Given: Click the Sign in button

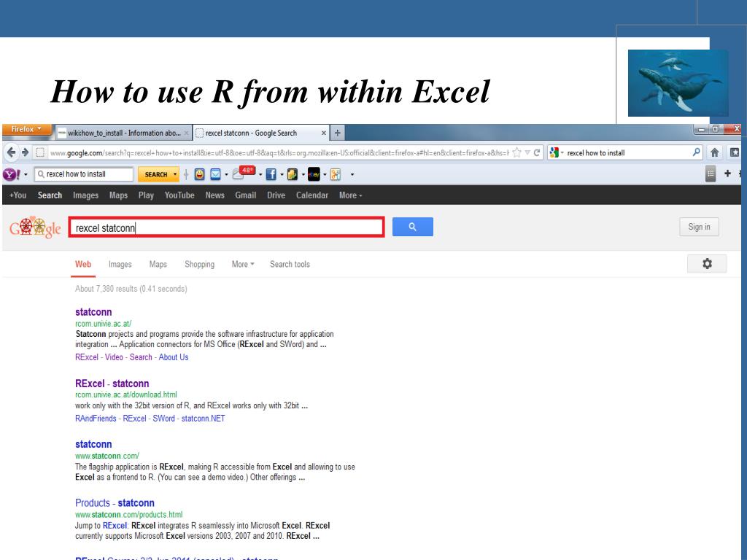Looking at the screenshot, I should tap(698, 227).
